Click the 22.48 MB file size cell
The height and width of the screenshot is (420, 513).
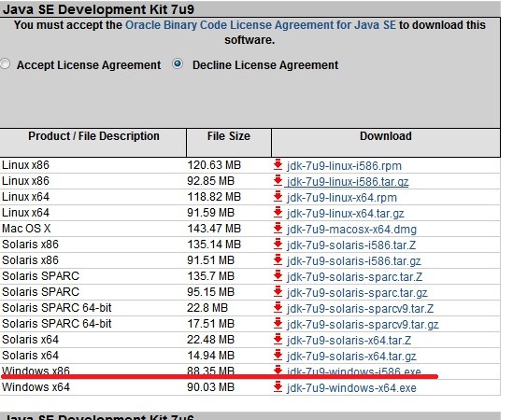click(210, 340)
